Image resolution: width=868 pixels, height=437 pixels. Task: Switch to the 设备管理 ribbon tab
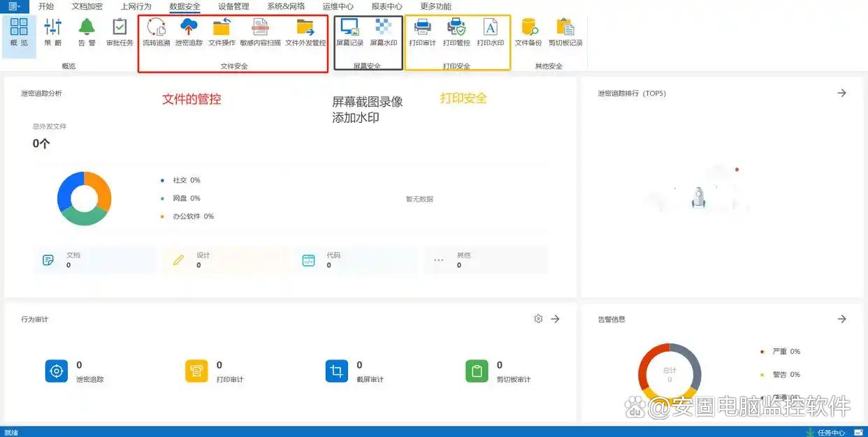[x=233, y=6]
